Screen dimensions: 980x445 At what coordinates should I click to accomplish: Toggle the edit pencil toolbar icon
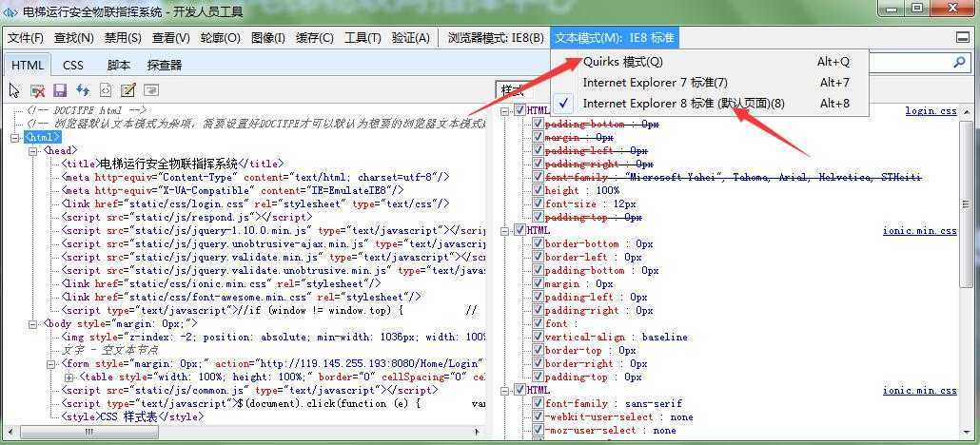(x=128, y=90)
